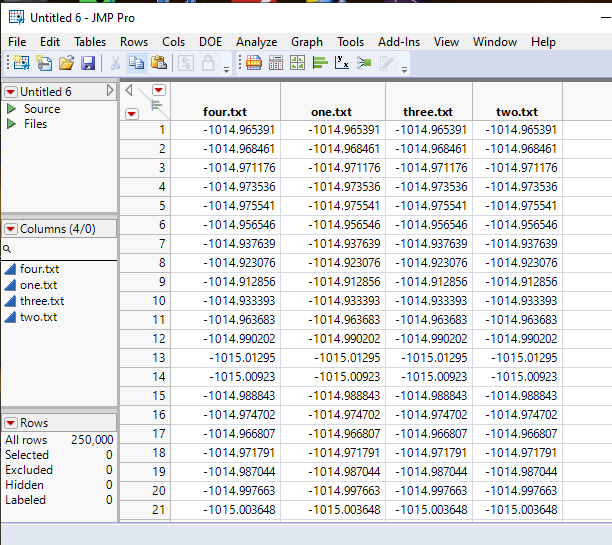Open the Untitled 6 red triangle menu

point(11,92)
